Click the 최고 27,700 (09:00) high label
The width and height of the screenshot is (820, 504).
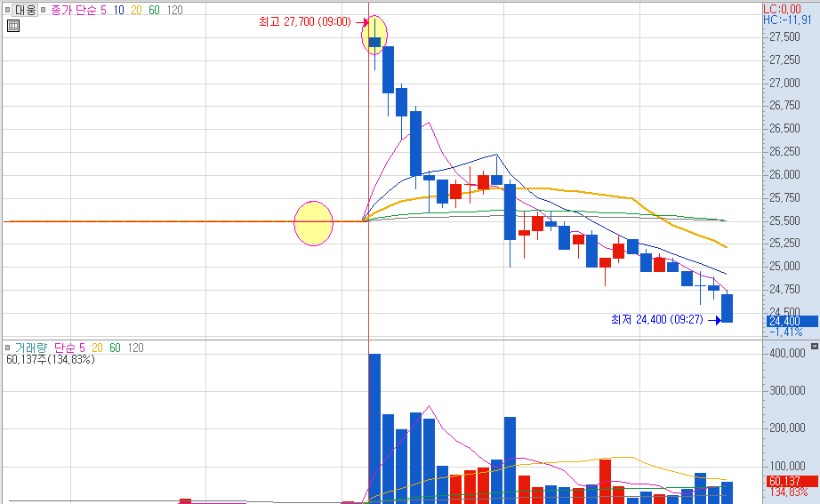point(304,22)
